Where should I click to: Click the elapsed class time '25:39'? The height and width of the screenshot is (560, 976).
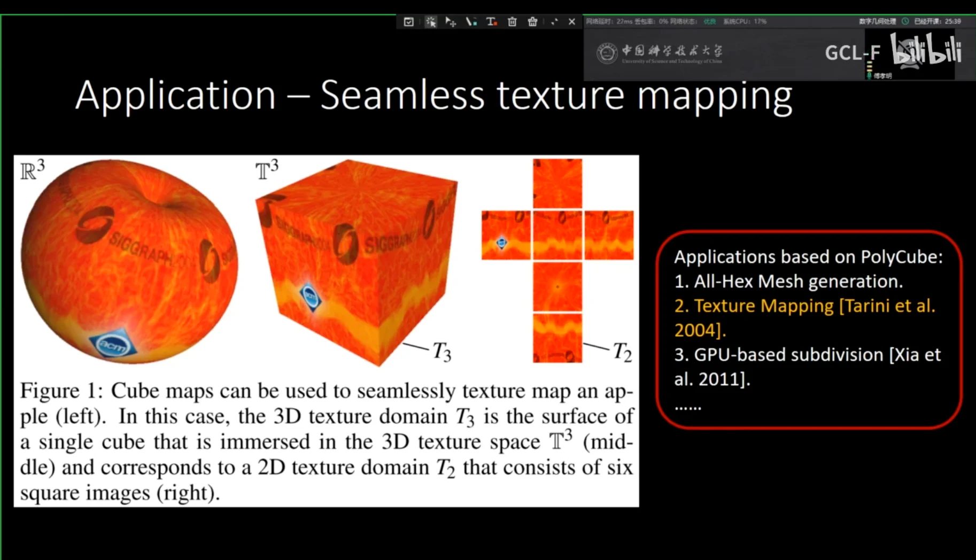[952, 21]
